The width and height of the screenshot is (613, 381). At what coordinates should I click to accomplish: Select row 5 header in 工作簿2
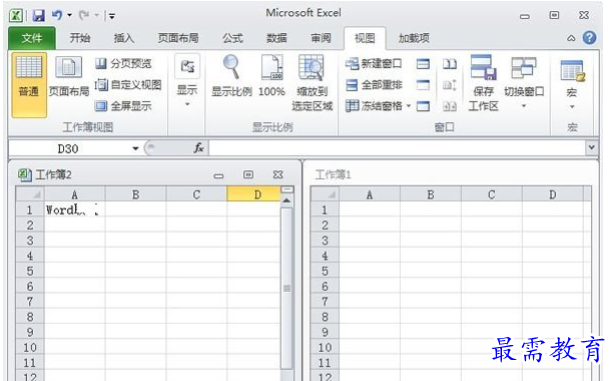30,271
